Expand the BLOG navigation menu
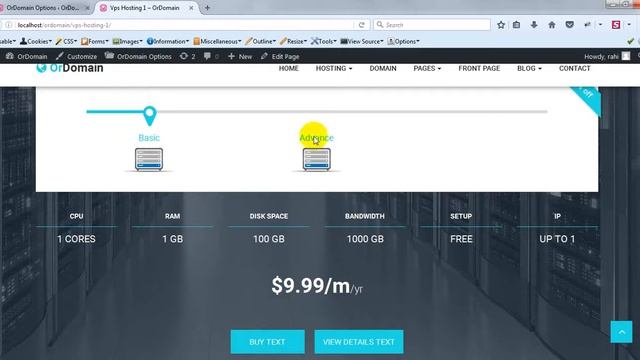The width and height of the screenshot is (640, 360). coord(529,68)
